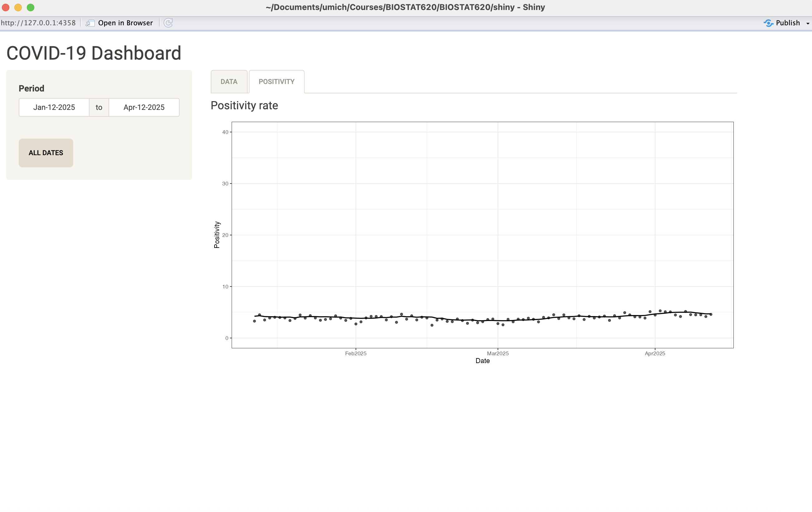Image resolution: width=812 pixels, height=512 pixels.
Task: Click the COVID-19 Dashboard title
Action: tap(94, 53)
